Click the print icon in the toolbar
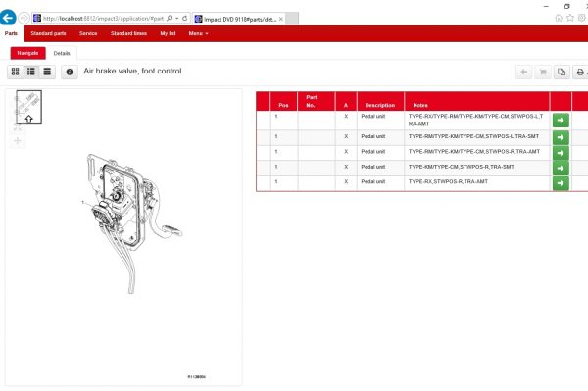The image size is (588, 391). pos(580,72)
